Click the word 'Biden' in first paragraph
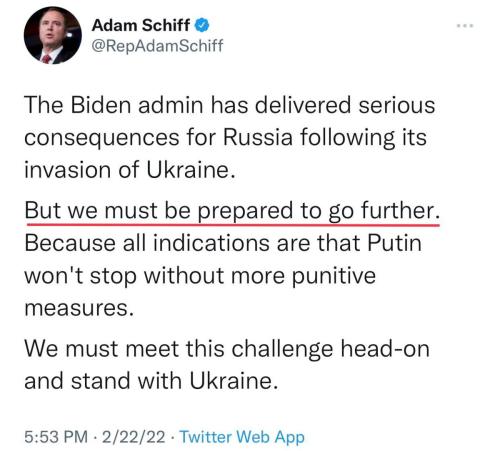Viewport: 500px width, 451px height. click(100, 105)
